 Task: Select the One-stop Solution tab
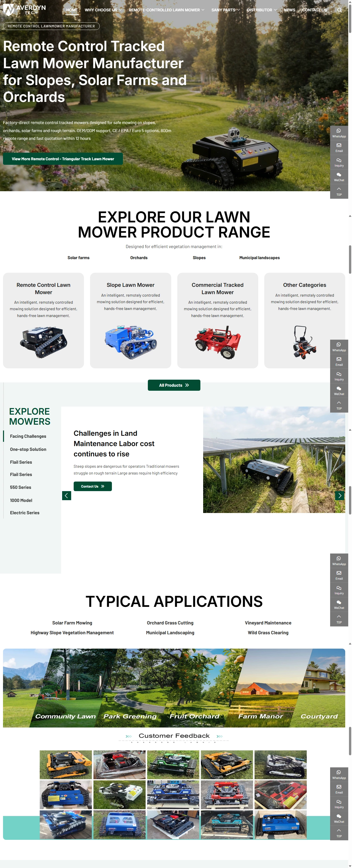[x=28, y=450]
